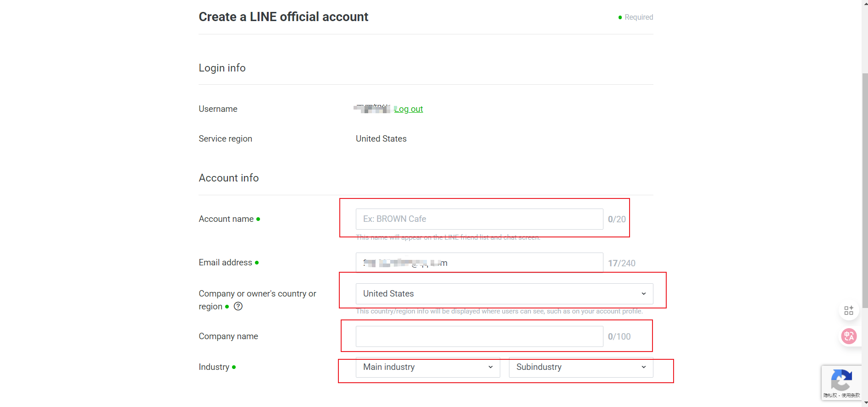Screen dimensions: 868x407
Task: Select the Company name text box
Action: tap(479, 336)
